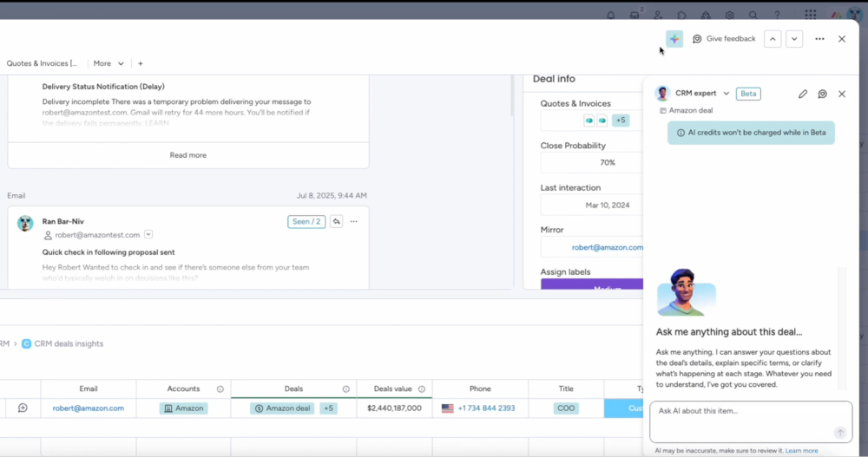The image size is (868, 457).
Task: Start new chat with pencil icon
Action: point(803,94)
